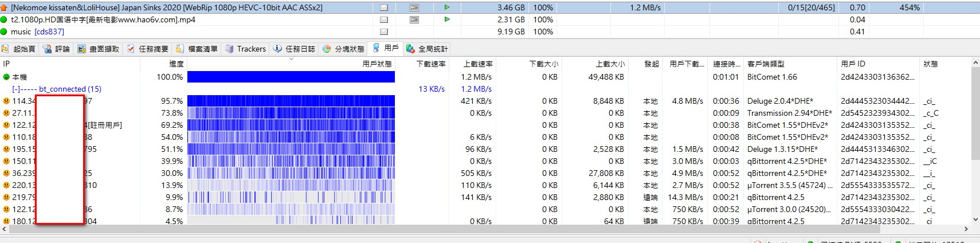Viewport: 980px width, 243px height.
Task: Click the orange seeding arrow on Japan Sinks task
Action: pos(4,7)
